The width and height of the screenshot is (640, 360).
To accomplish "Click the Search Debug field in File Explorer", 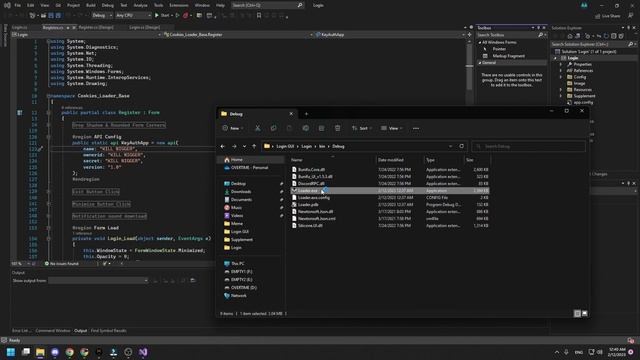I will 529,146.
